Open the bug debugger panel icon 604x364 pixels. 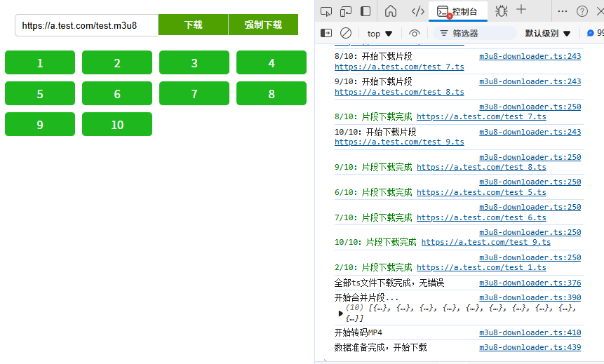click(x=501, y=11)
